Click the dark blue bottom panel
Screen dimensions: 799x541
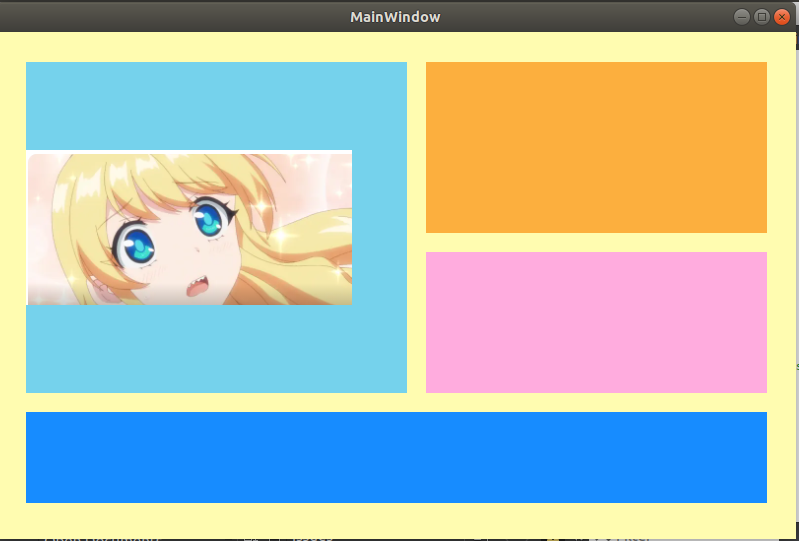coord(396,457)
